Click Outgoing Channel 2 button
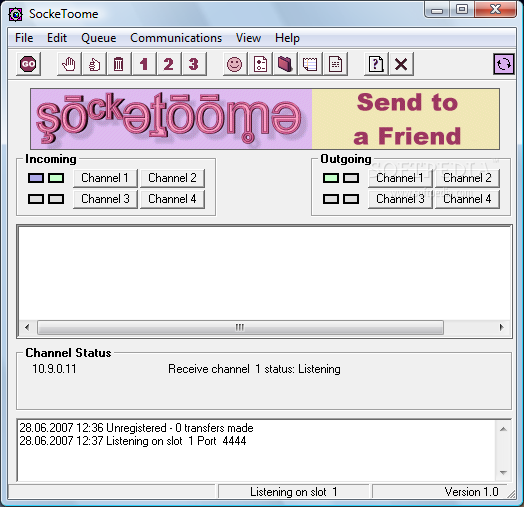 467,178
